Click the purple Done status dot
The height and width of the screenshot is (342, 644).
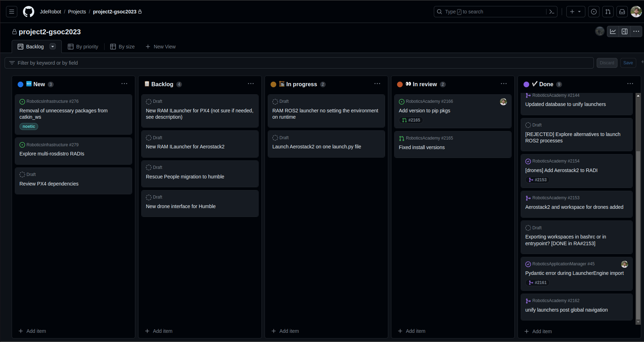point(526,84)
